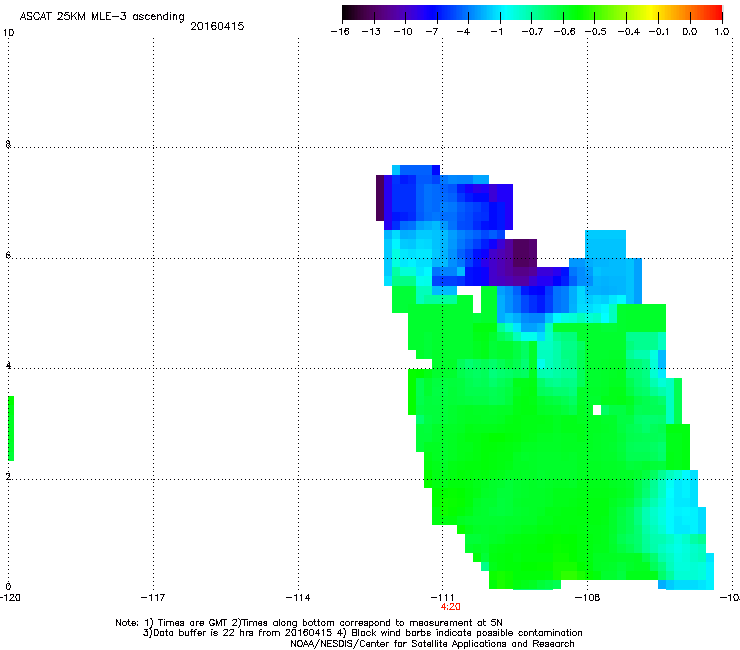
Task: Select the color bar label -0.4
Action: [x=629, y=32]
